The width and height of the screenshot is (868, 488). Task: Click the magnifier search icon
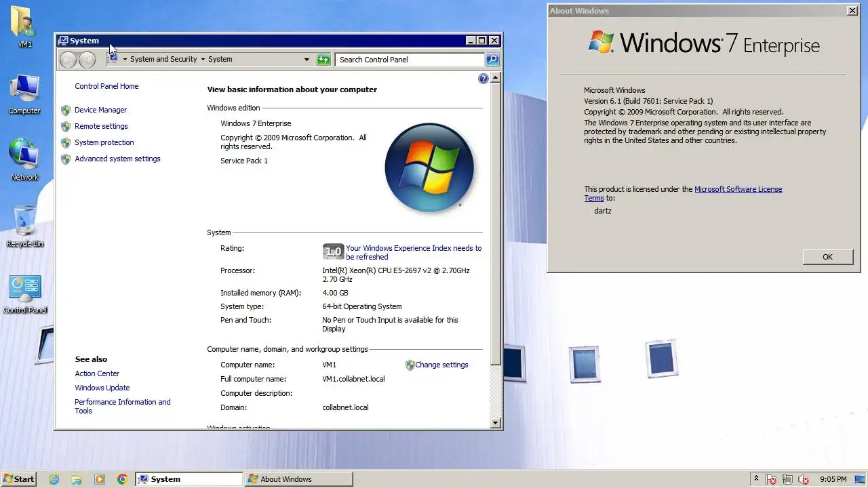pyautogui.click(x=492, y=60)
